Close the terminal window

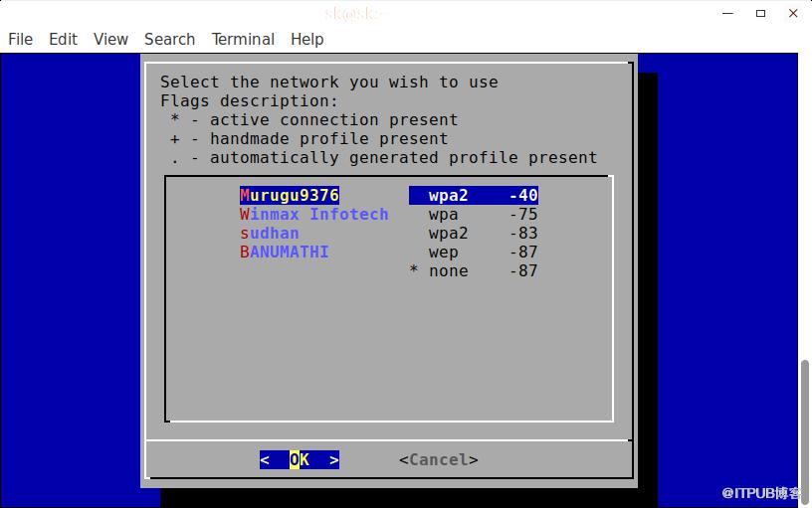[793, 14]
